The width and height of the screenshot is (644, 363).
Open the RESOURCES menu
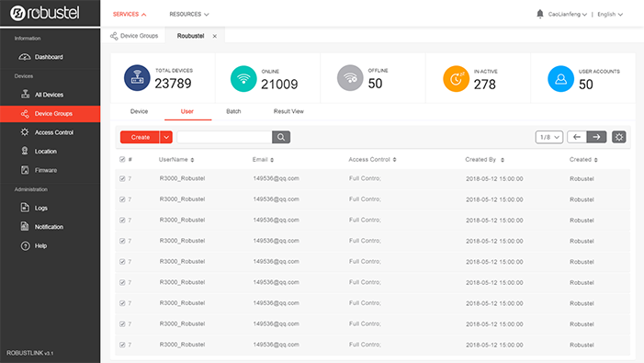pos(189,15)
